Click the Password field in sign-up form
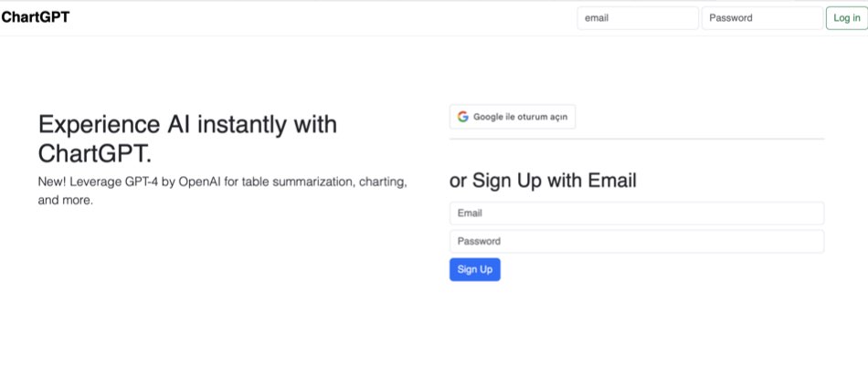The width and height of the screenshot is (868, 365). [637, 241]
